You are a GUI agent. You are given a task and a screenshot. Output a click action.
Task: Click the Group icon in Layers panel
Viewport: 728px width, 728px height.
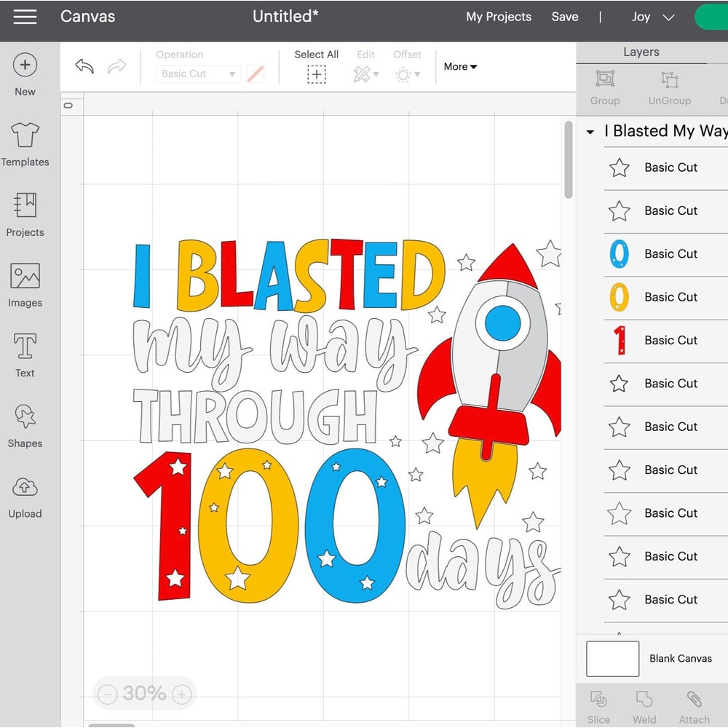click(604, 87)
